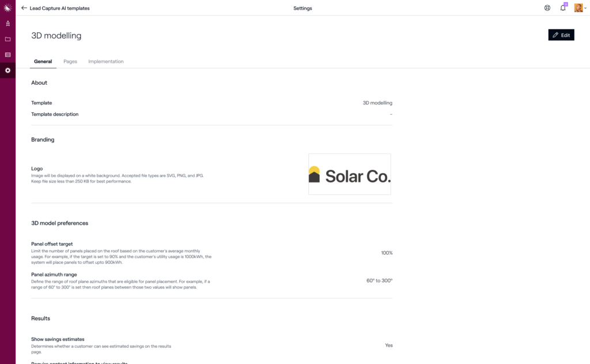
Task: Click the 100% panel offset target value
Action: [x=387, y=253]
